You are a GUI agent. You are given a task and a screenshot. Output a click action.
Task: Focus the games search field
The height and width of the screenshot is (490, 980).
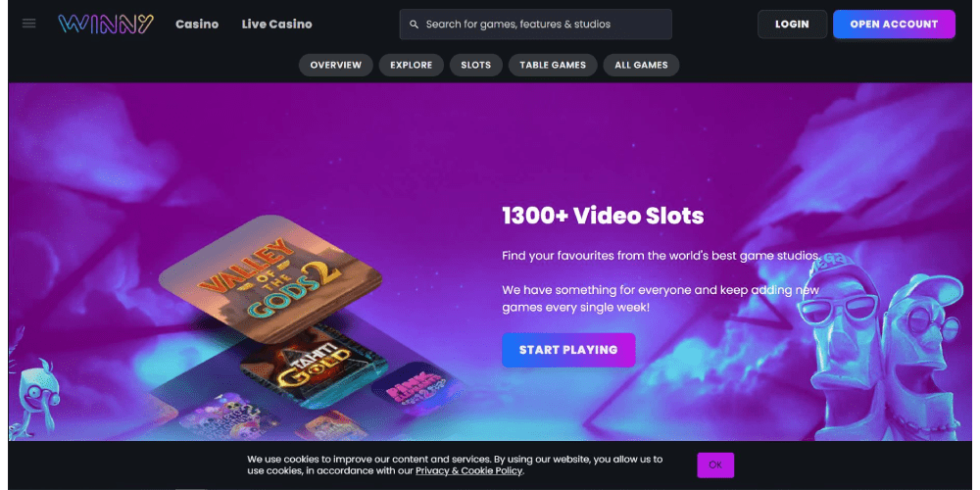536,24
